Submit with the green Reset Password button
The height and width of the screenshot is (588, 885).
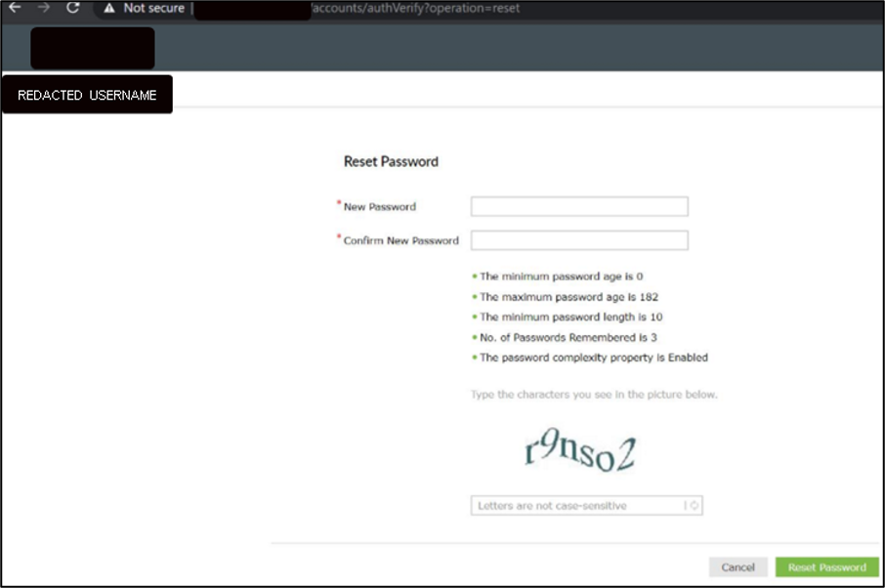point(826,567)
